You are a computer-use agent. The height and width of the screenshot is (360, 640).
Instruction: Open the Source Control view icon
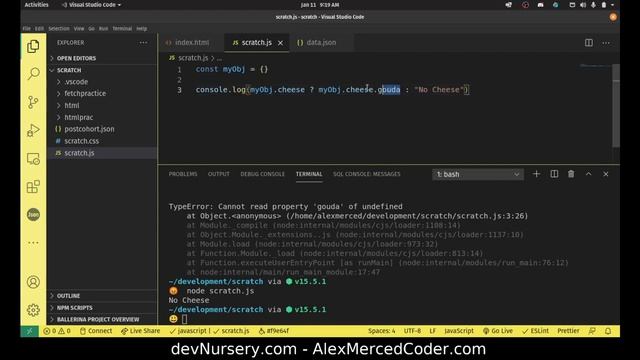pos(33,102)
